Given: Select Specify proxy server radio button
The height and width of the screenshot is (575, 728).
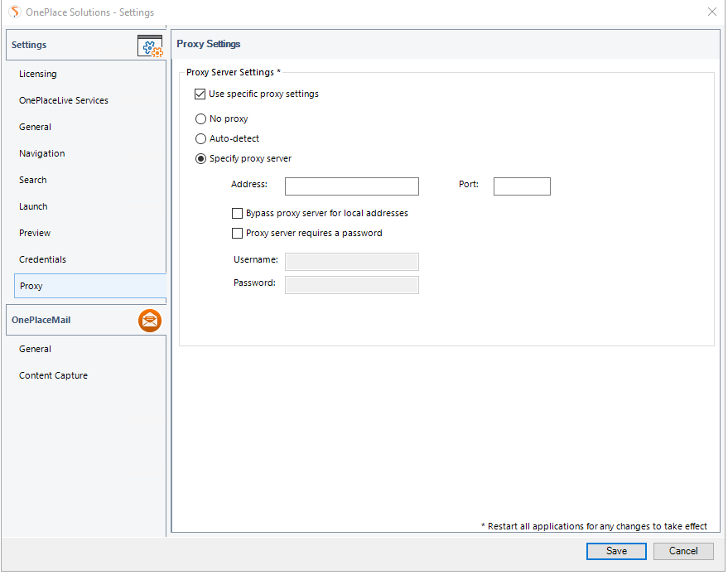Looking at the screenshot, I should (200, 159).
